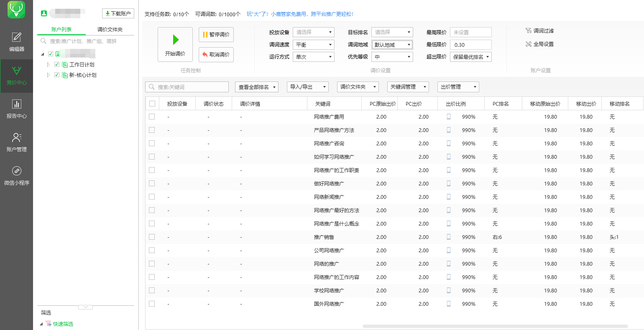Click the 最高限价 input field
This screenshot has height=330, width=644.
[x=471, y=32]
